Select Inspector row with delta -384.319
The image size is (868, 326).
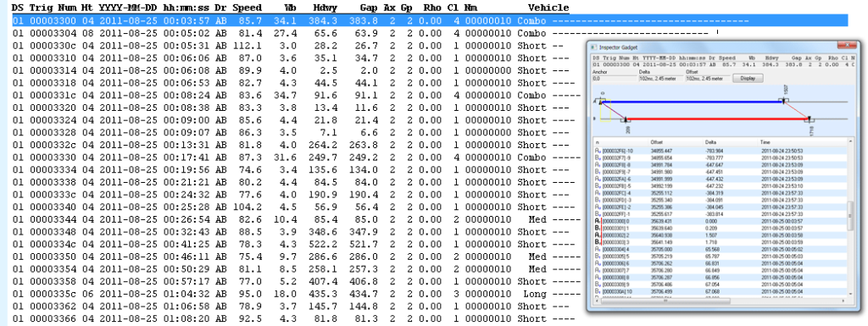tap(720, 193)
